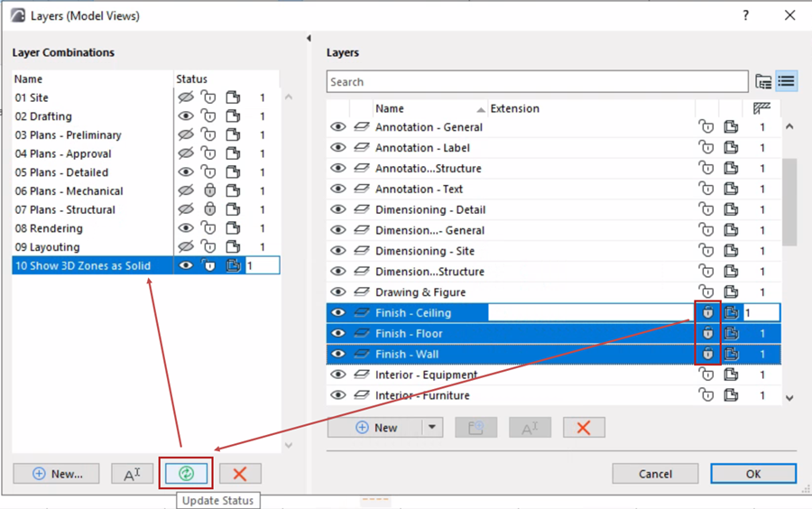Screen dimensions: 812x509
Task: Close the Layers (Model Views) dialog
Action: (789, 15)
